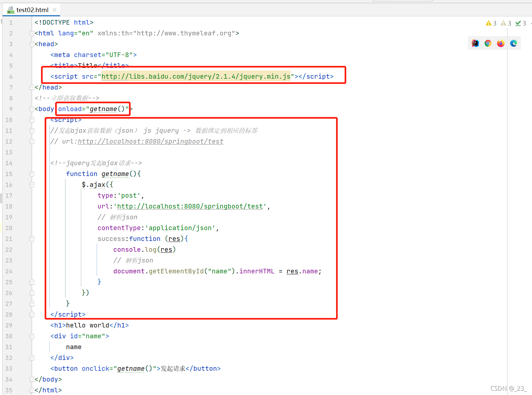Collapse getname function fold at line 15

(32, 174)
